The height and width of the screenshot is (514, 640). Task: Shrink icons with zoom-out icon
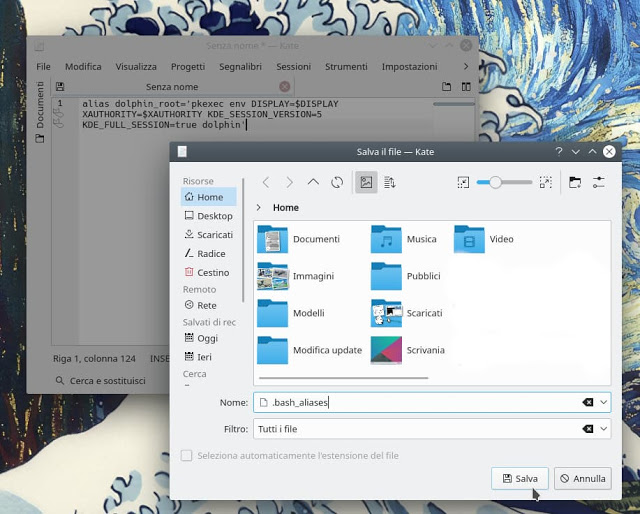(463, 182)
